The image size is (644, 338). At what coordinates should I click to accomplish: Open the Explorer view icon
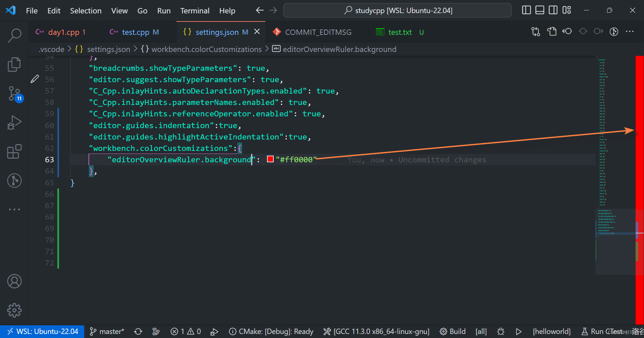(x=14, y=64)
